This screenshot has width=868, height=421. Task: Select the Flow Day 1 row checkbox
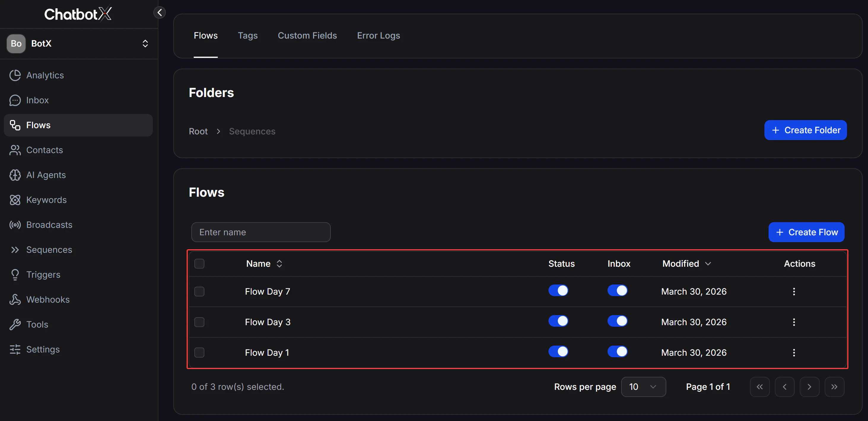click(199, 352)
